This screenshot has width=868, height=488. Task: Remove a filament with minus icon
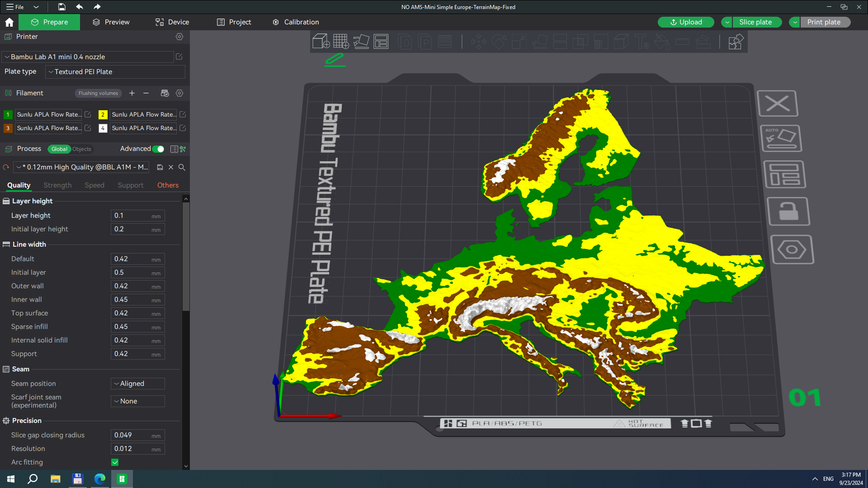point(146,93)
